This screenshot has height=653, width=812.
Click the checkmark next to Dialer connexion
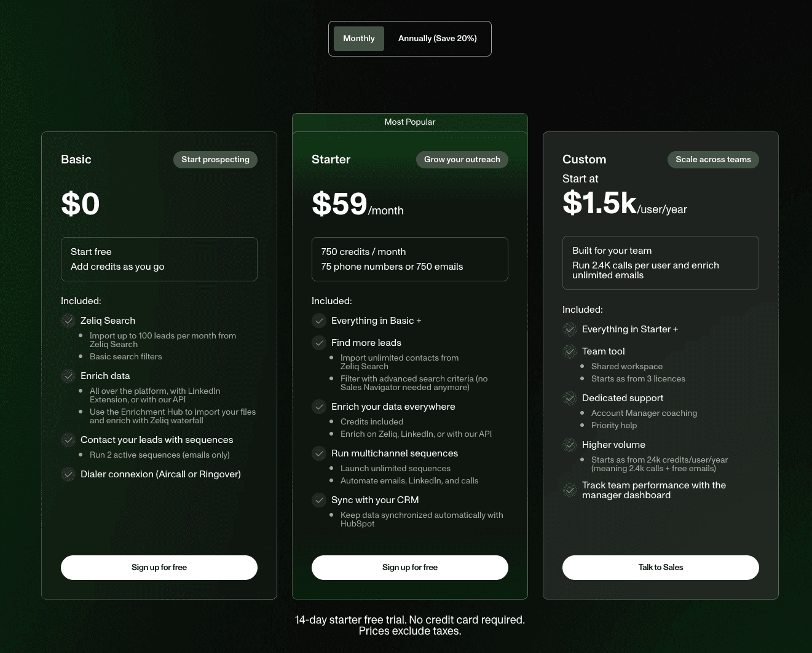68,474
